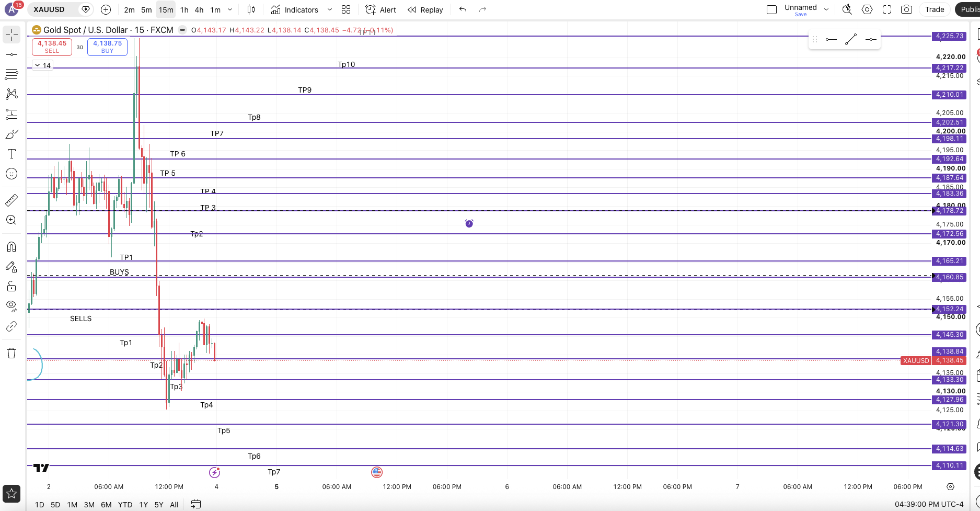Open the Fibonacci and Gann tools
This screenshot has width=980, height=511.
coord(11,74)
